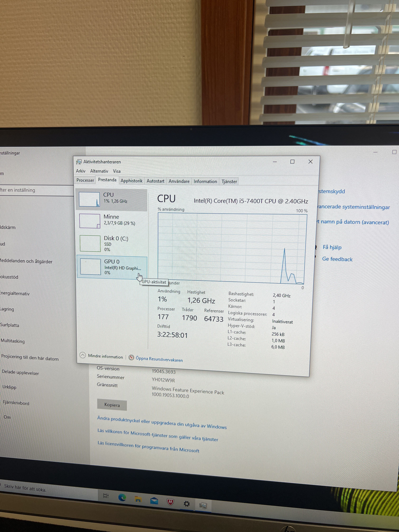399x532 pixels.
Task: Click the Resource Monitor icon beside link
Action: (x=131, y=357)
